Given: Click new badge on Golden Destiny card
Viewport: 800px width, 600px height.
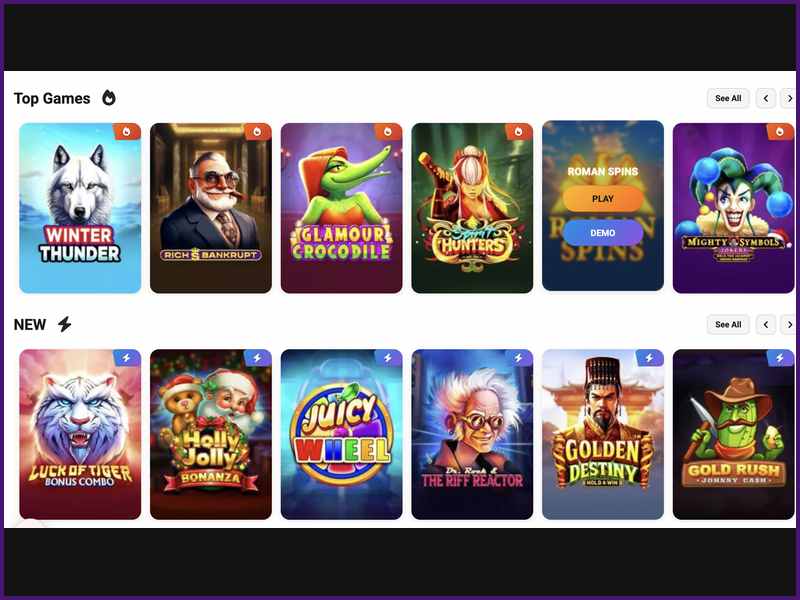Looking at the screenshot, I should [x=649, y=358].
